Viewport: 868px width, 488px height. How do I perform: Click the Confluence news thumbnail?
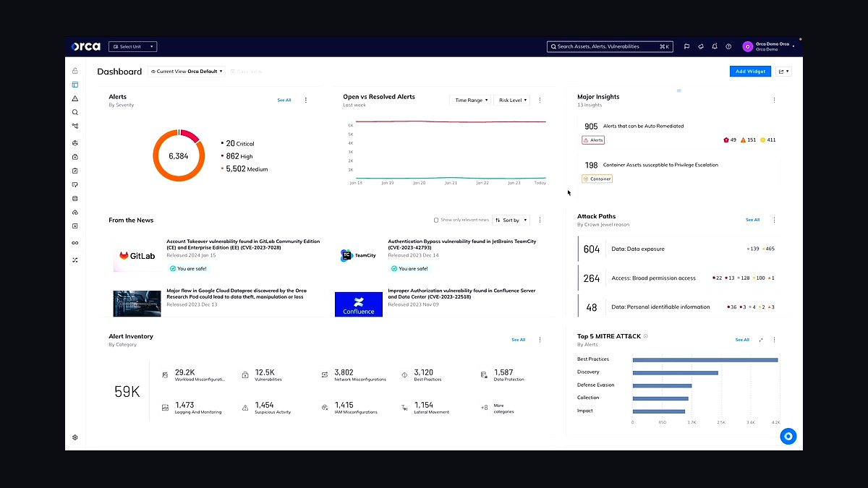point(359,303)
